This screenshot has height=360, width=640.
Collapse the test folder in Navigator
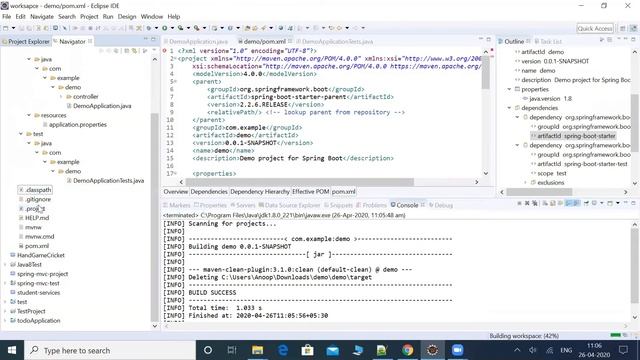(21, 134)
